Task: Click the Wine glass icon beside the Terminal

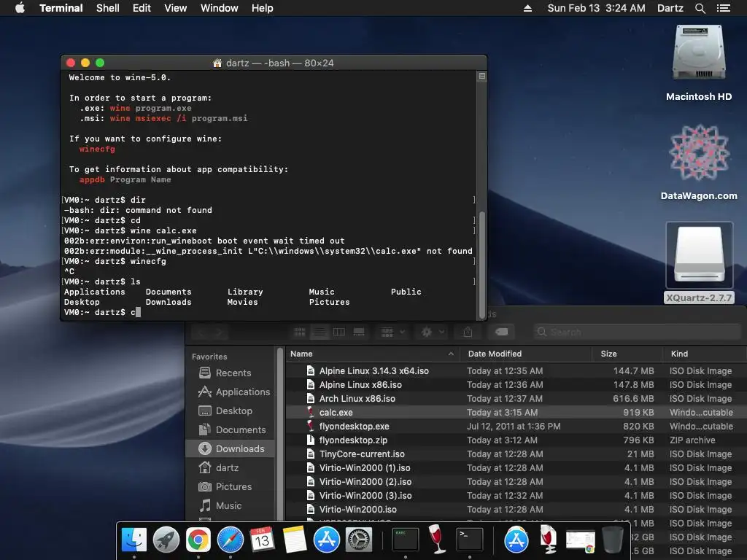Action: click(437, 540)
